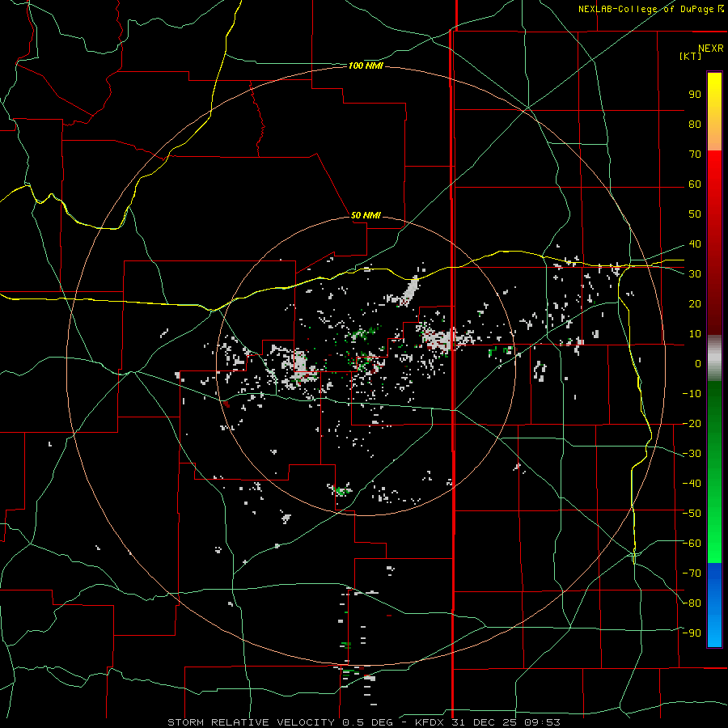The image size is (728, 728).
Task: Click the 40 value on the velocity scale
Action: click(695, 244)
